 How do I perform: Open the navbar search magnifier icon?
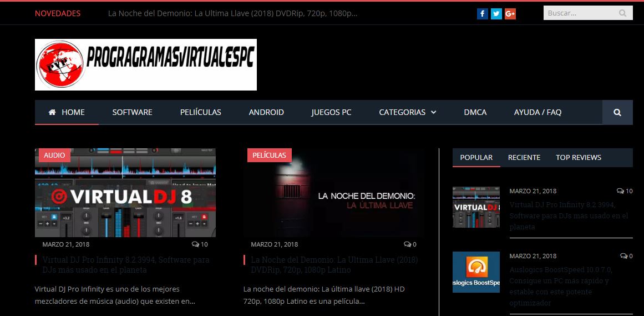click(x=617, y=112)
